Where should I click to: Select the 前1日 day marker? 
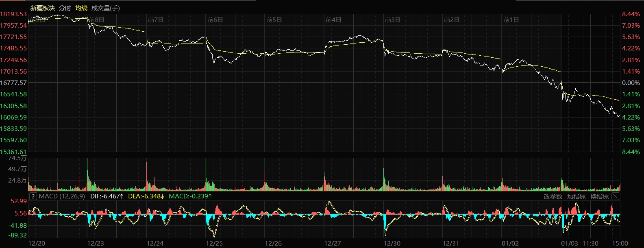(x=511, y=20)
